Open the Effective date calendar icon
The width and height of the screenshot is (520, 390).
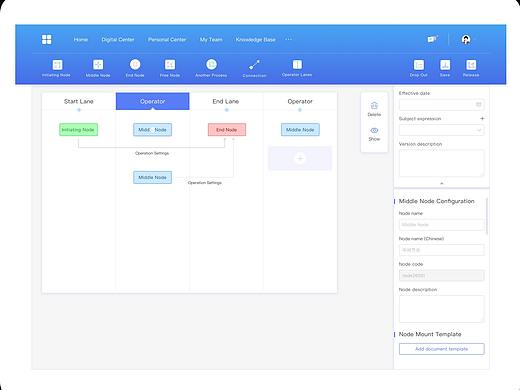pyautogui.click(x=478, y=105)
